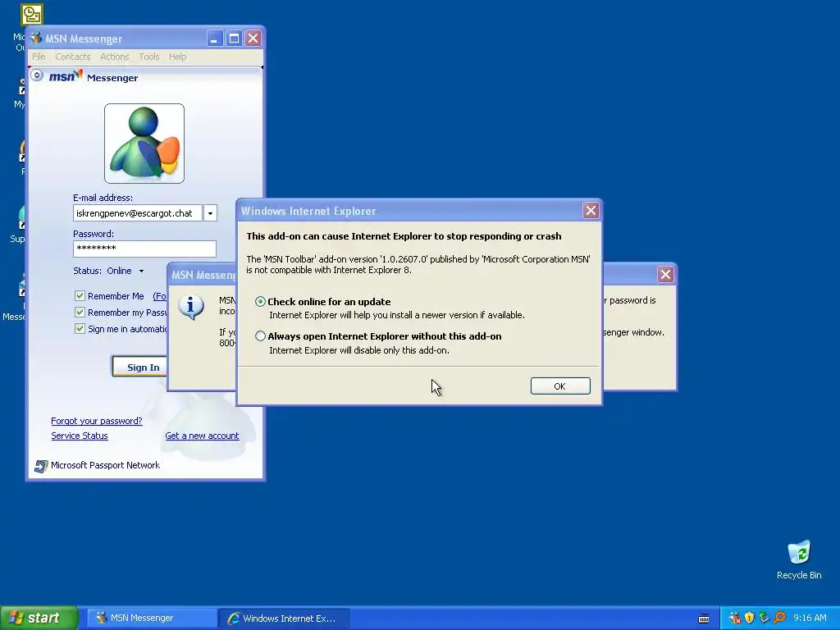This screenshot has height=630, width=840.
Task: Click the Microsoft Outlook desktop icon
Action: pos(32,15)
